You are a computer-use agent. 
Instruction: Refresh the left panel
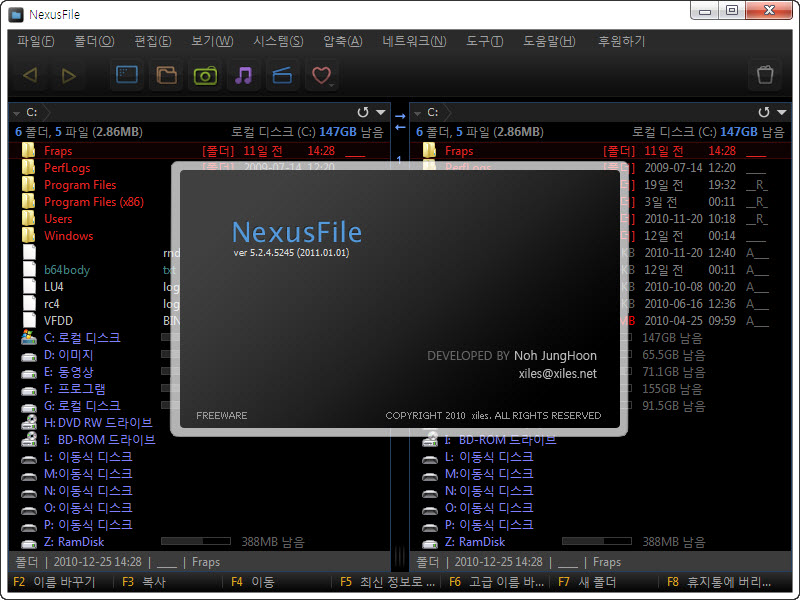coord(363,112)
